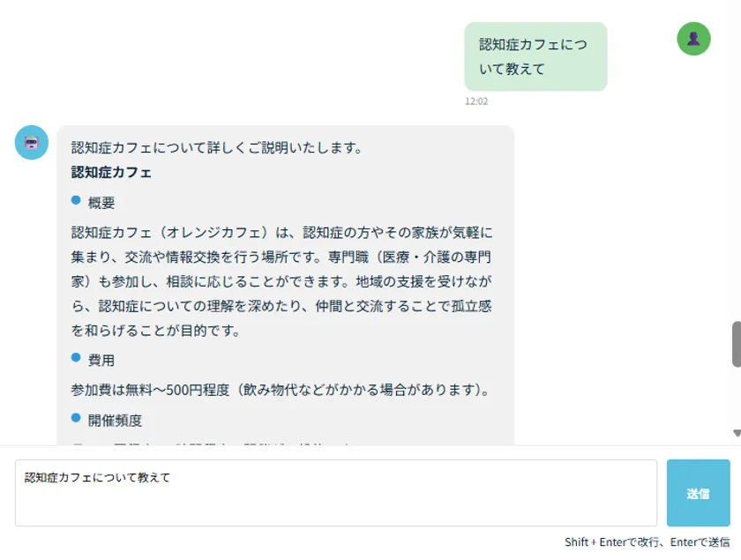Click the blue bullet icon beside 概要
The width and height of the screenshot is (741, 560).
[x=74, y=201]
